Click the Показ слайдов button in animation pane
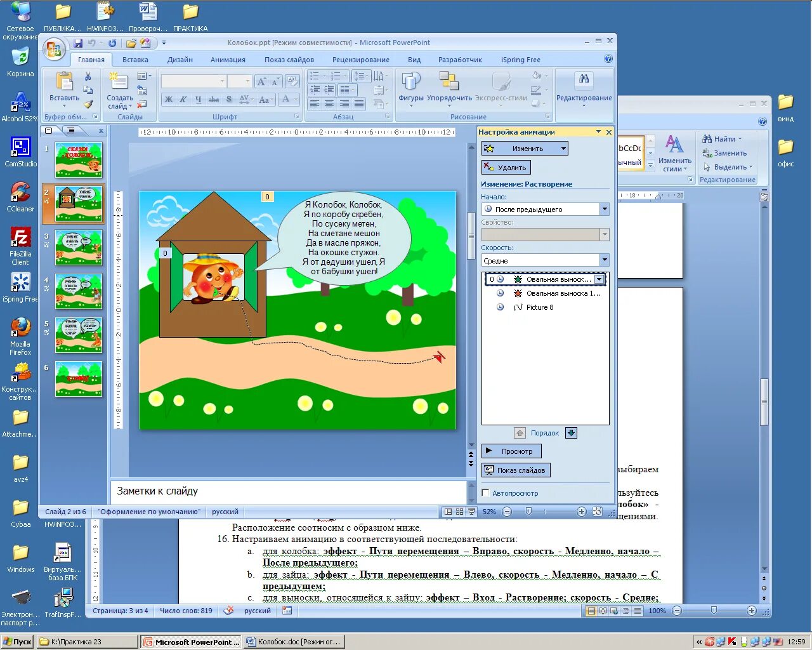 [516, 470]
